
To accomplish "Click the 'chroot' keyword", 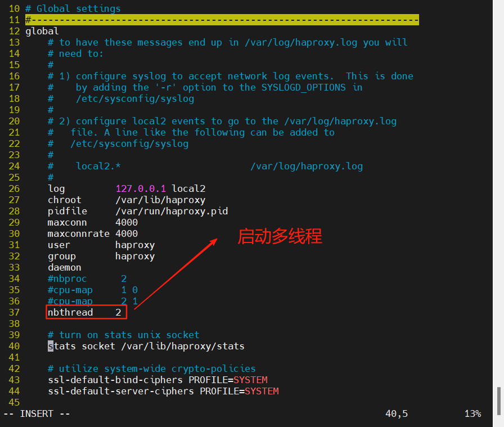I will [x=65, y=200].
